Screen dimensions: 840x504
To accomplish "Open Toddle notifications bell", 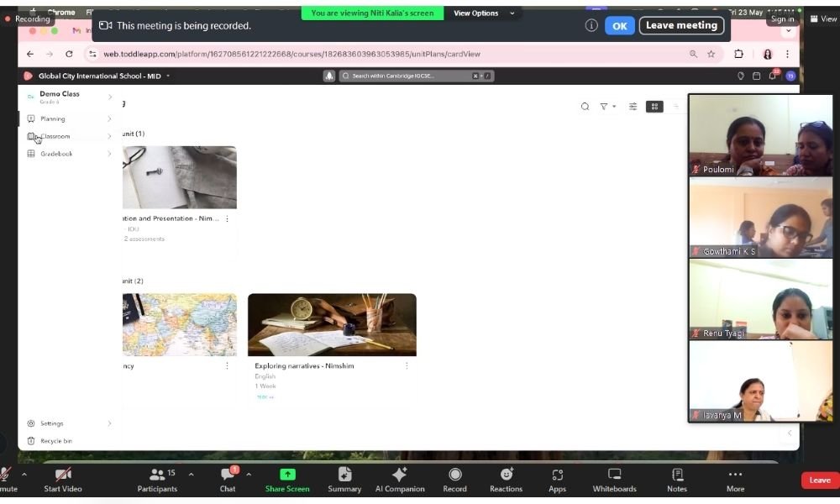I will click(x=772, y=76).
